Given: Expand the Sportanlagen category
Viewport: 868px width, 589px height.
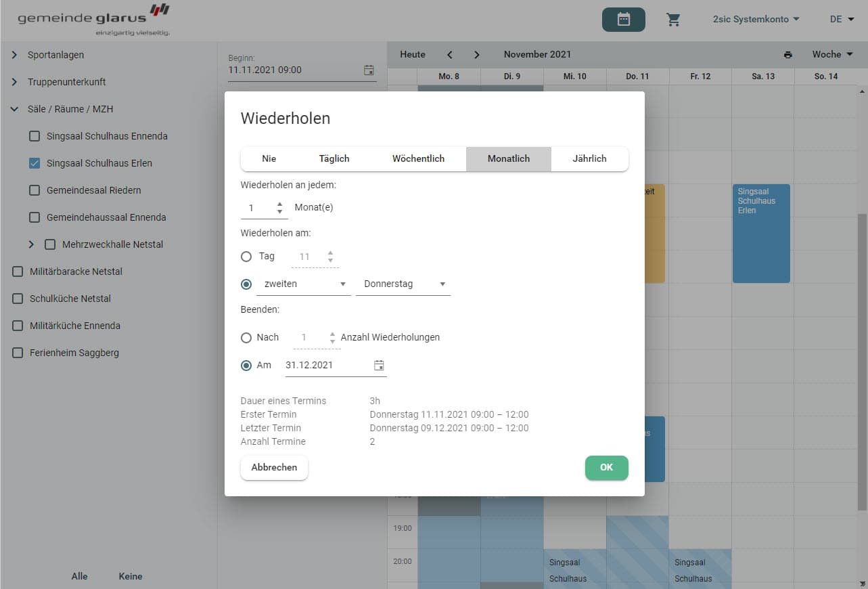Looking at the screenshot, I should pyautogui.click(x=14, y=55).
